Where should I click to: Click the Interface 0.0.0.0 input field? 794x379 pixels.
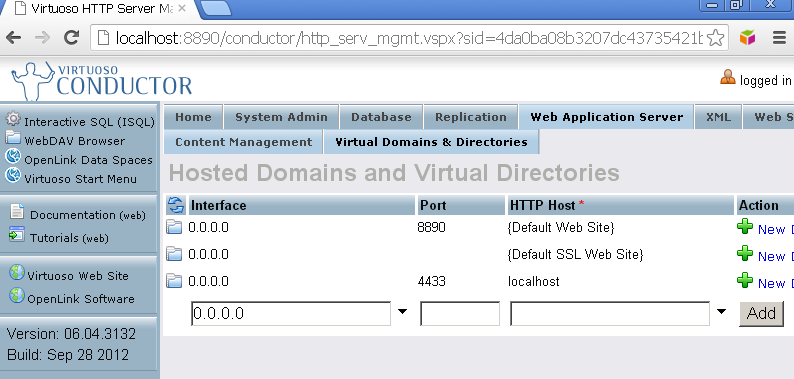point(291,314)
